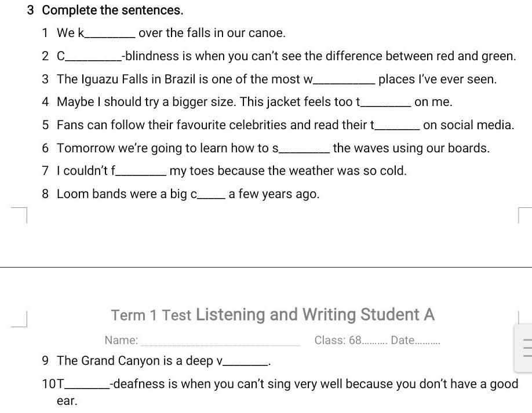
Task: Click the horizontal page break line
Action: (266, 267)
